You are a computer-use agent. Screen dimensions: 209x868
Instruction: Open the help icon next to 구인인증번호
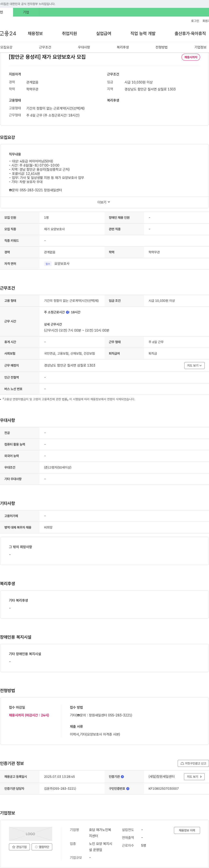click(x=128, y=788)
